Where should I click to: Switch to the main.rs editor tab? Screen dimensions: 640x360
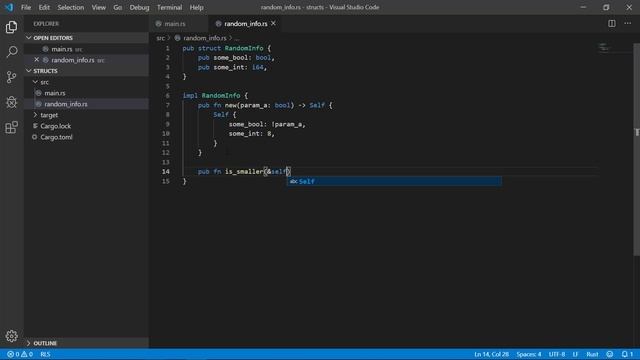(x=178, y=24)
